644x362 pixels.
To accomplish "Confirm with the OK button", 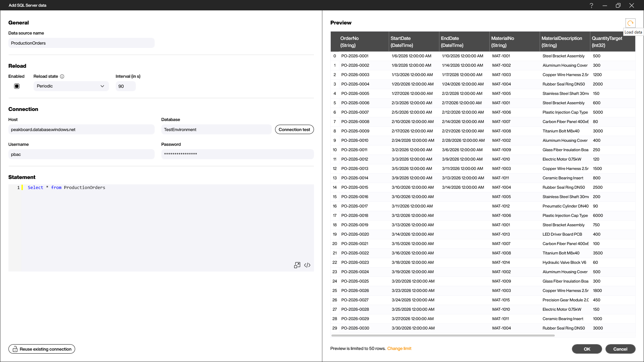I will (x=587, y=349).
